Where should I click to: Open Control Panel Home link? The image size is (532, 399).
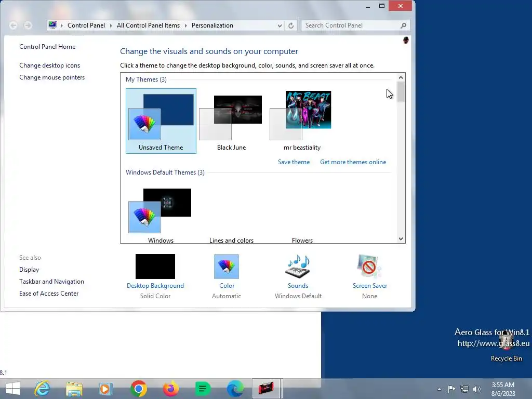click(47, 47)
